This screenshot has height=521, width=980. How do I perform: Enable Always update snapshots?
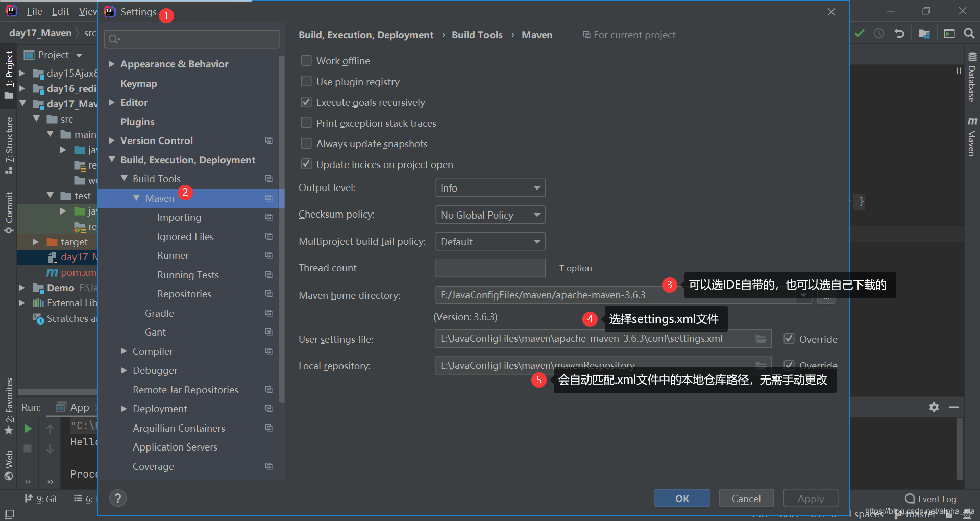tap(306, 144)
